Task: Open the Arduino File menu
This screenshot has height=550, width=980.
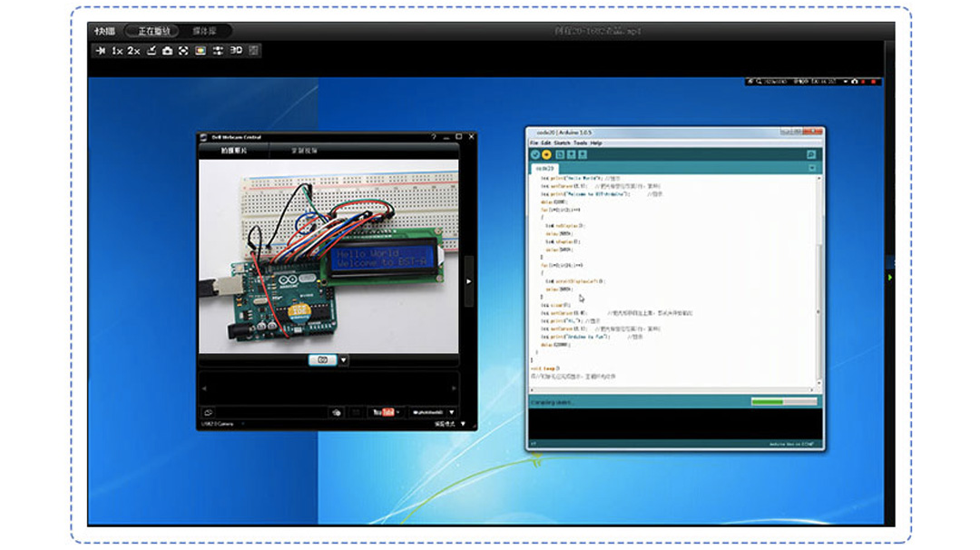Action: [534, 143]
